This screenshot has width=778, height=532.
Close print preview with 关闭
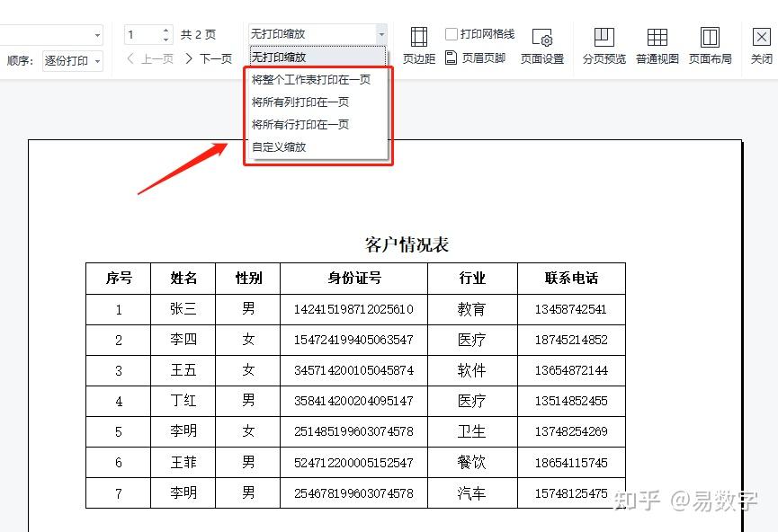(761, 46)
